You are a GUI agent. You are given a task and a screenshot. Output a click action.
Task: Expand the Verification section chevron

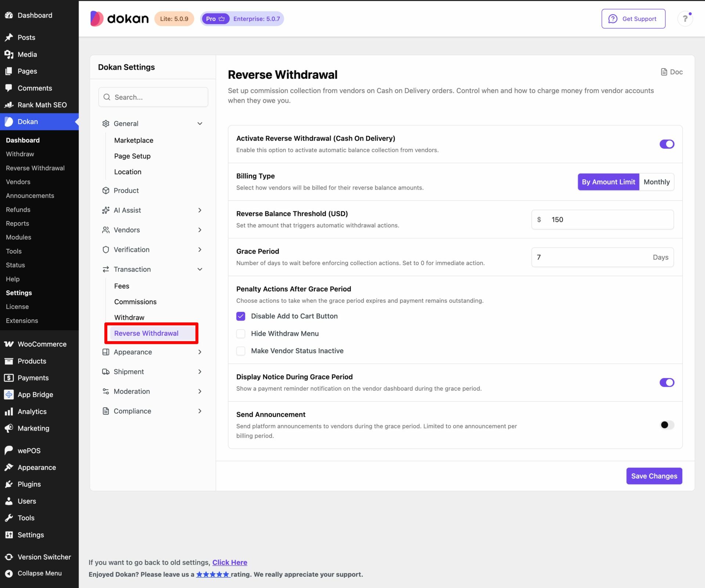coord(200,250)
